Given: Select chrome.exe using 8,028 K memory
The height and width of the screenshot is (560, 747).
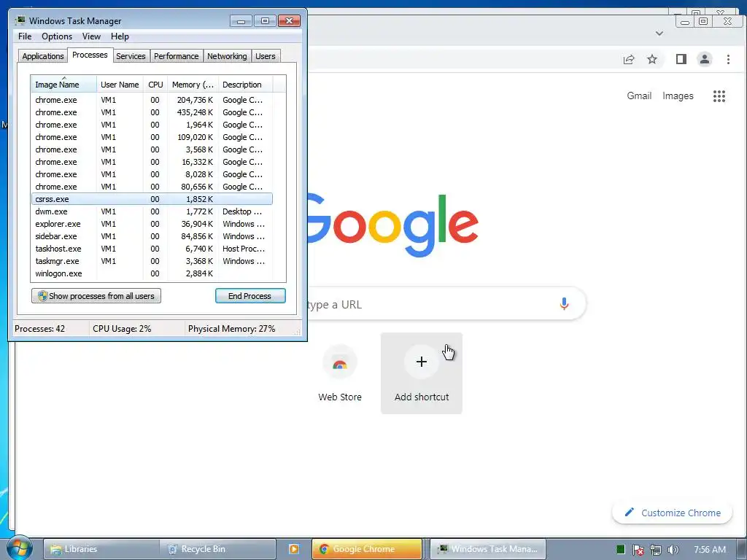Looking at the screenshot, I should click(152, 174).
